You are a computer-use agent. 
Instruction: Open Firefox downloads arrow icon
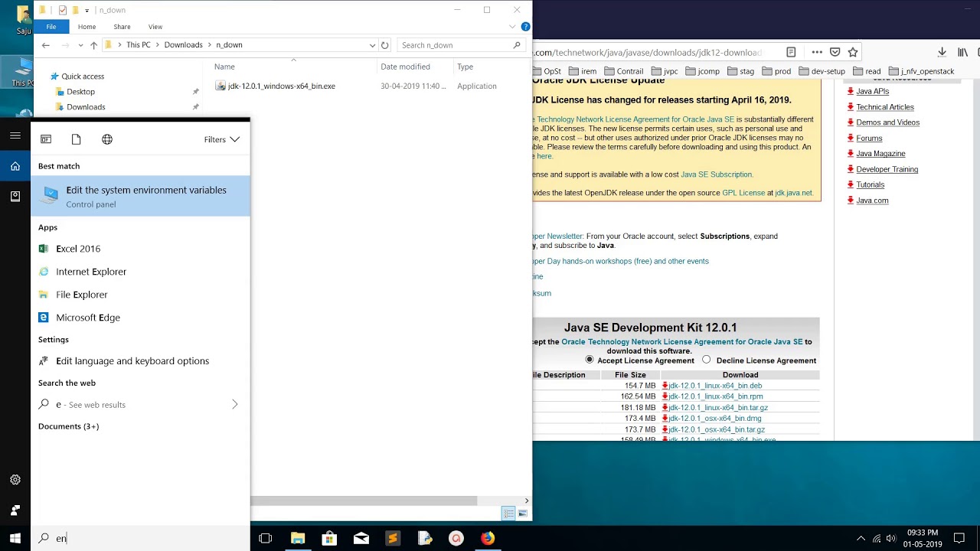point(942,52)
